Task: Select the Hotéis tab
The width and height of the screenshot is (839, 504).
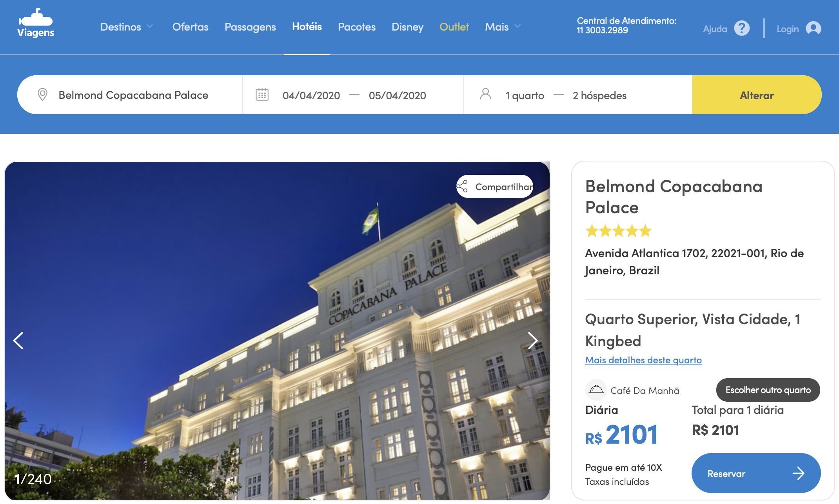Action: coord(307,27)
